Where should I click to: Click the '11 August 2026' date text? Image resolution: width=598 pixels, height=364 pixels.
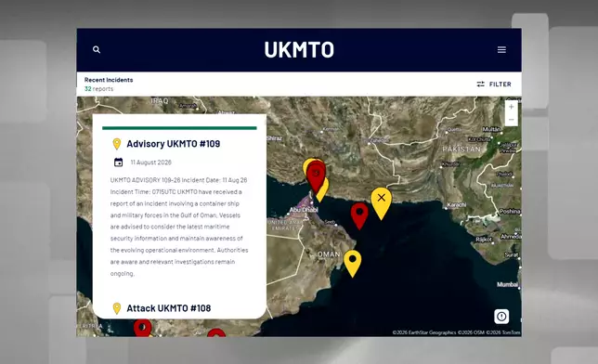[151, 162]
